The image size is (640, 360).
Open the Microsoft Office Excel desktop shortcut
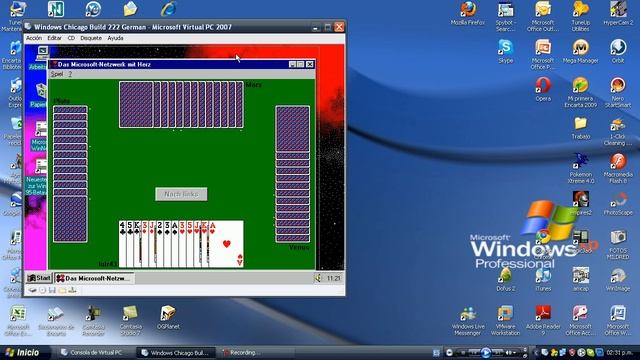(18, 321)
